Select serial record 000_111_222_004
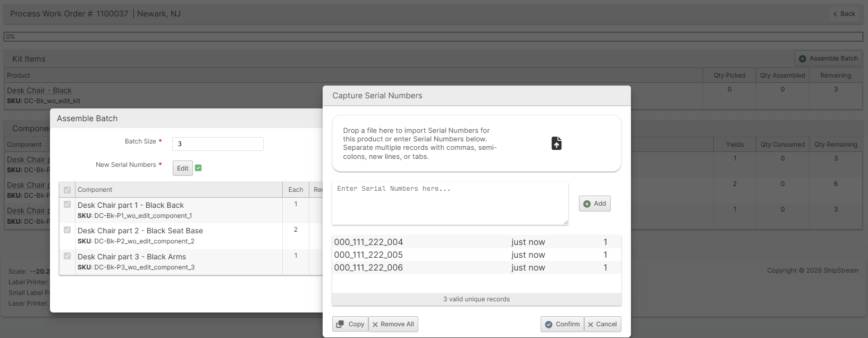Viewport: 868px width, 338px height. tap(368, 242)
